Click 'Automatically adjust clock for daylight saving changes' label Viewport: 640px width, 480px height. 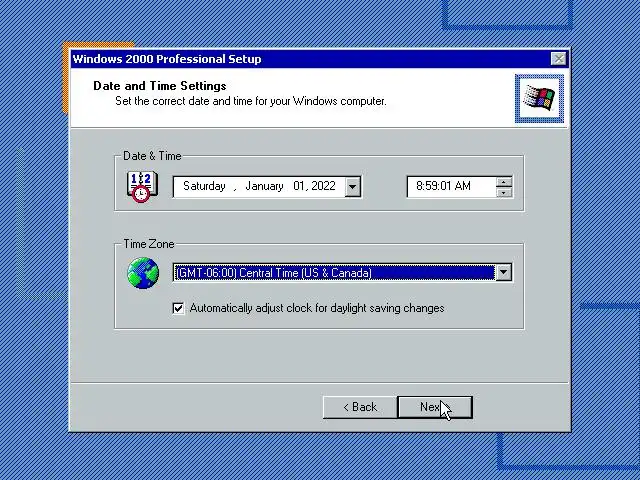click(317, 308)
